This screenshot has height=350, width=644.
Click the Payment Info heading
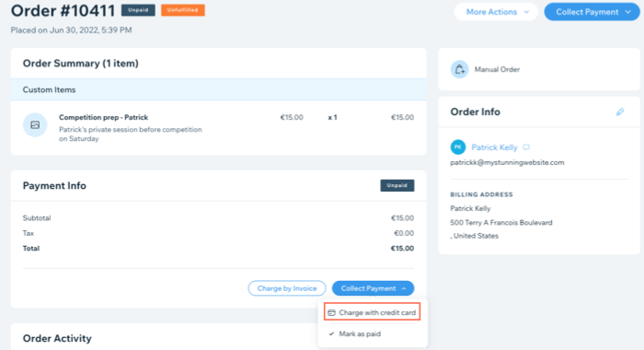54,185
